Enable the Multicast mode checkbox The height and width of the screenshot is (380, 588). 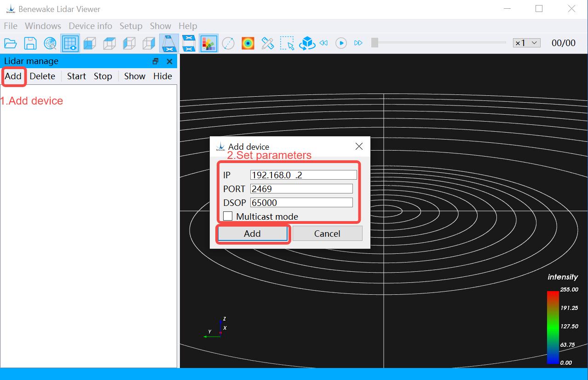click(x=228, y=216)
